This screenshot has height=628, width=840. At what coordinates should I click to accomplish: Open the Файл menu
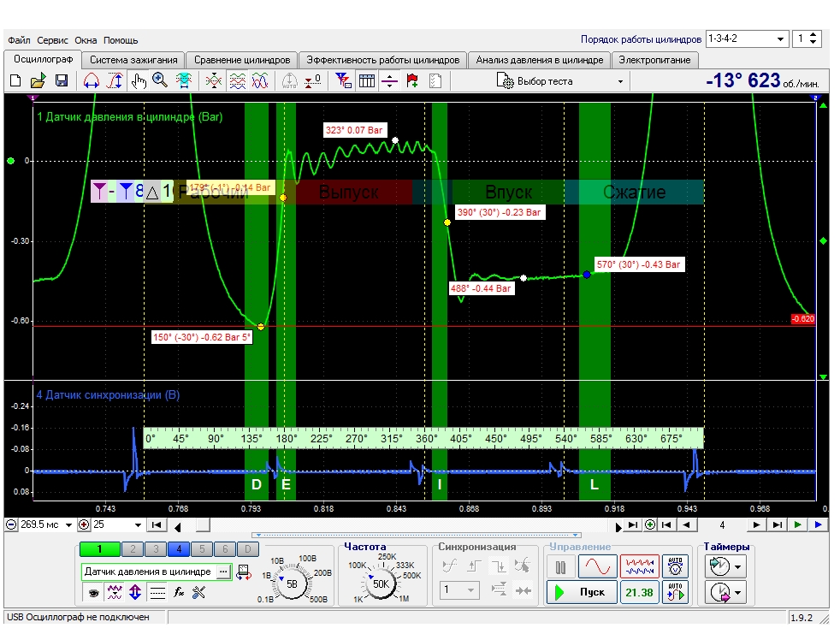(x=20, y=40)
